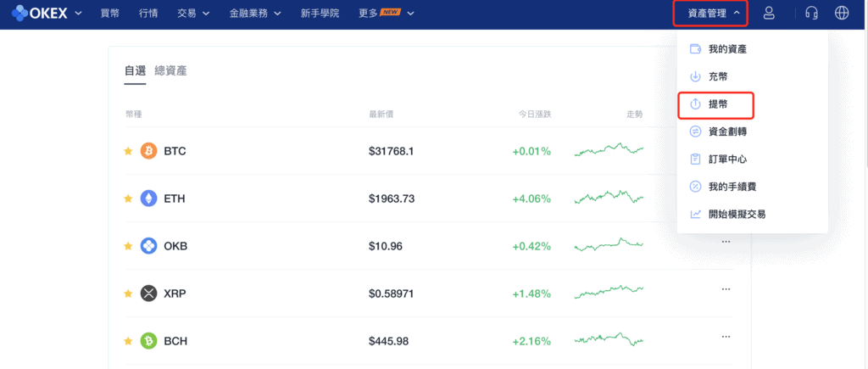Open the three-dot menu for BCH row
Screen dimensions: 868x369
point(726,336)
